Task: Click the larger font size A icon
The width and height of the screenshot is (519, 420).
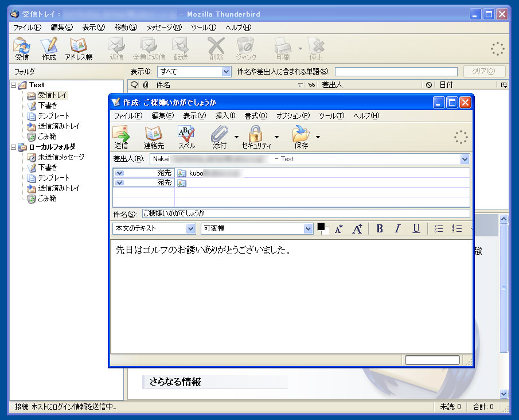Action: coord(357,228)
